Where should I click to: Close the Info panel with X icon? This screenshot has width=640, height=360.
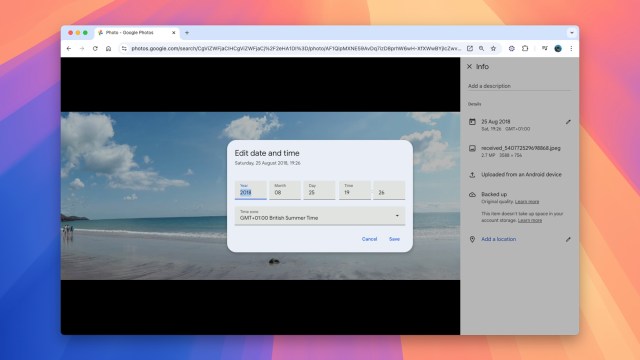(469, 67)
